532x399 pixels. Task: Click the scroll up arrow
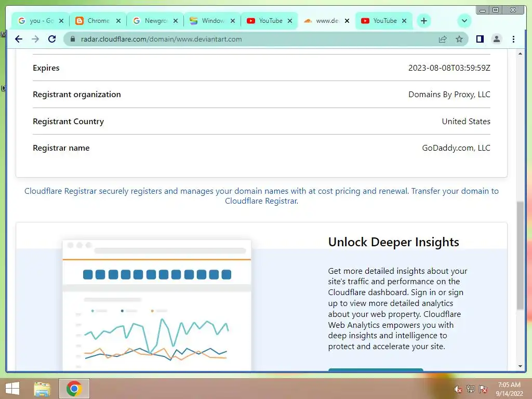(520, 54)
